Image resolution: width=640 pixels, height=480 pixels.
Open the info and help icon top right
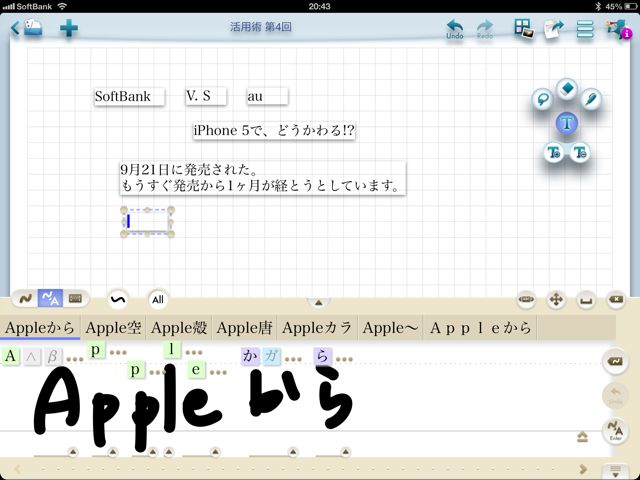[x=619, y=29]
